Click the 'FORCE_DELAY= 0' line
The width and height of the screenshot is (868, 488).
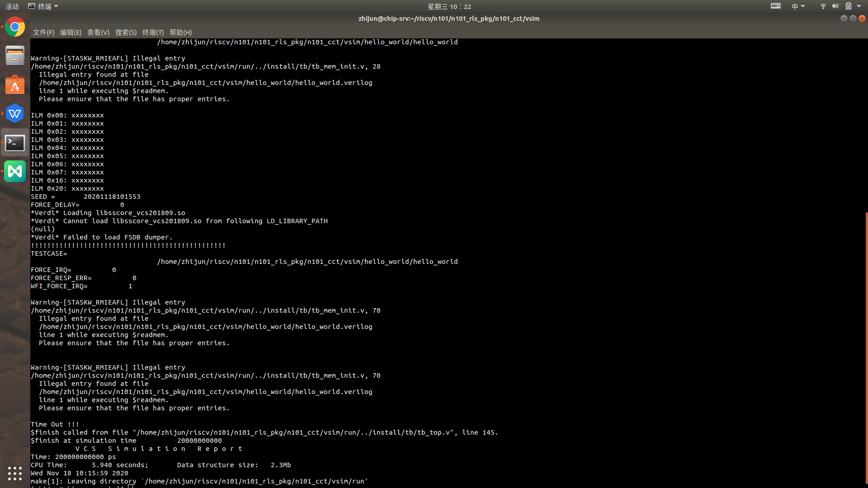point(77,205)
